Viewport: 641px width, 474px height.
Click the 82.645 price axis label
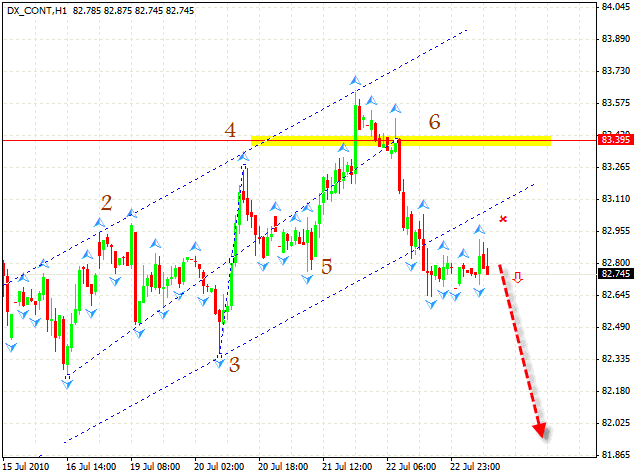pyautogui.click(x=616, y=295)
